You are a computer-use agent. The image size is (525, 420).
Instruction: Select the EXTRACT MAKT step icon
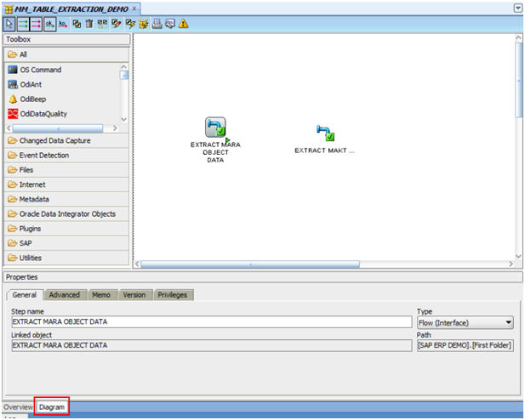[x=325, y=133]
